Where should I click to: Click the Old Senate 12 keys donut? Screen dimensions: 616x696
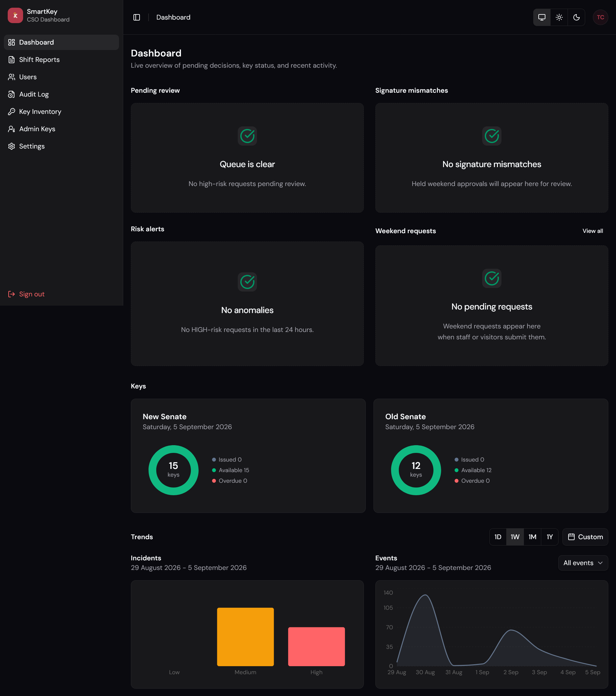click(x=416, y=470)
